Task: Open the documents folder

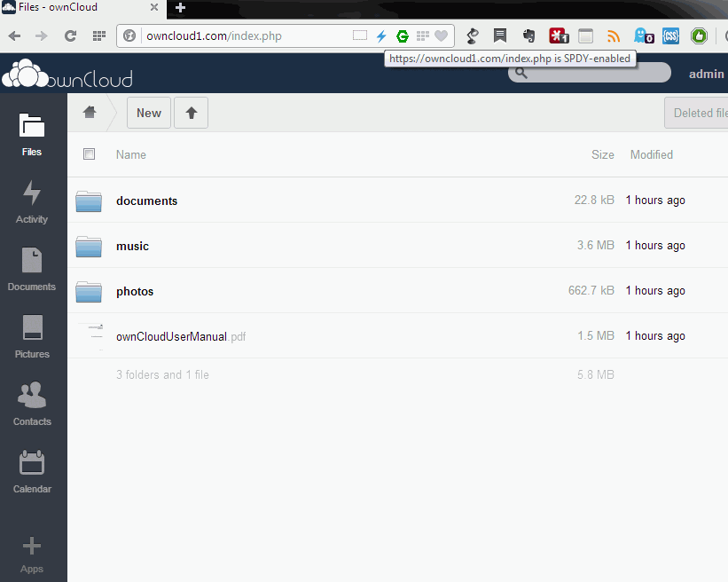Action: click(x=146, y=201)
